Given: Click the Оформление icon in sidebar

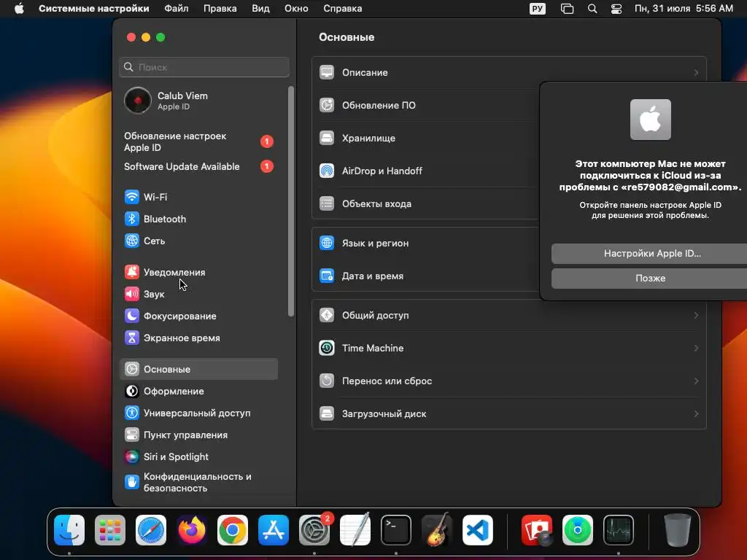Looking at the screenshot, I should pos(132,391).
